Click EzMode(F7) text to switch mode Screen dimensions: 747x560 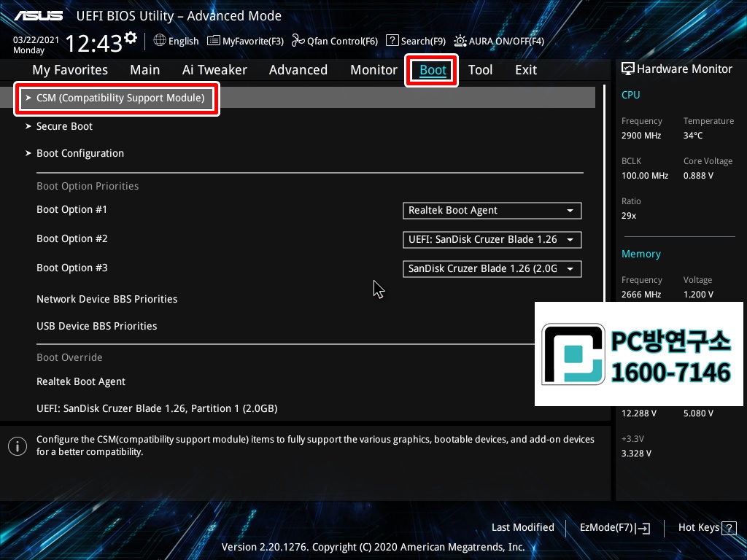coord(606,528)
